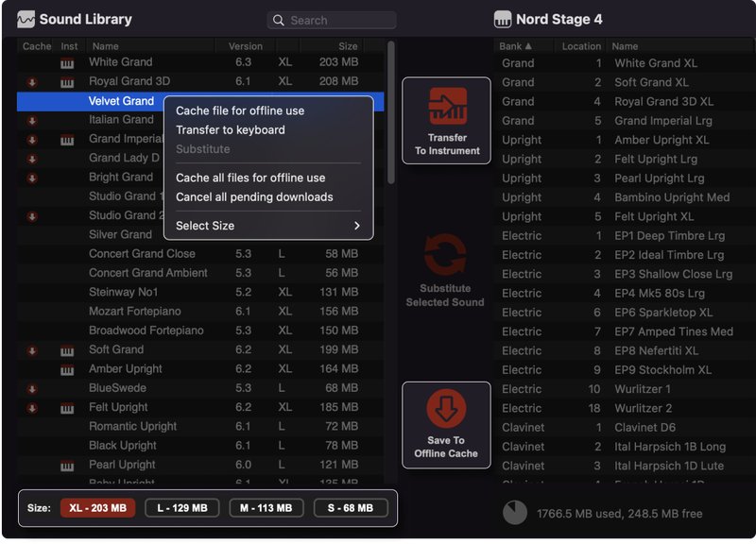Click the cache download icon for Royal Grand 3D
This screenshot has height=544, width=756.
(x=32, y=82)
